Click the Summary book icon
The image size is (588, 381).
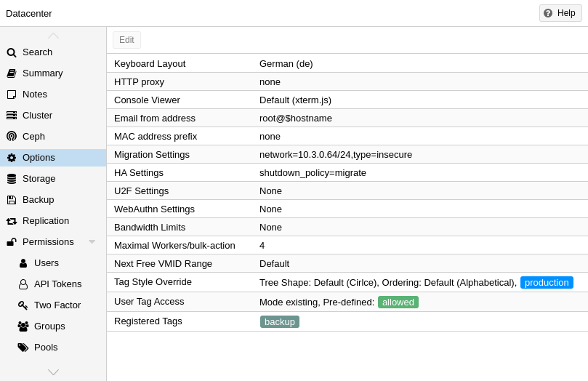12,73
